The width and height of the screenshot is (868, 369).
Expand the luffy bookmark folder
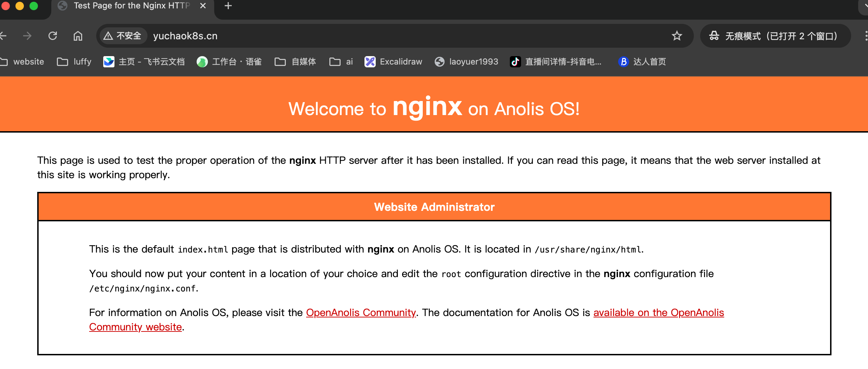tap(74, 62)
